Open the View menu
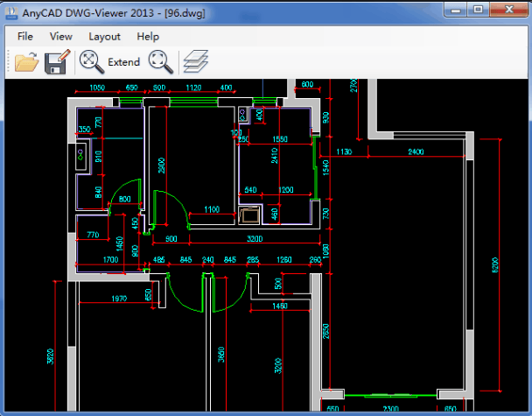This screenshot has width=532, height=416. click(61, 36)
